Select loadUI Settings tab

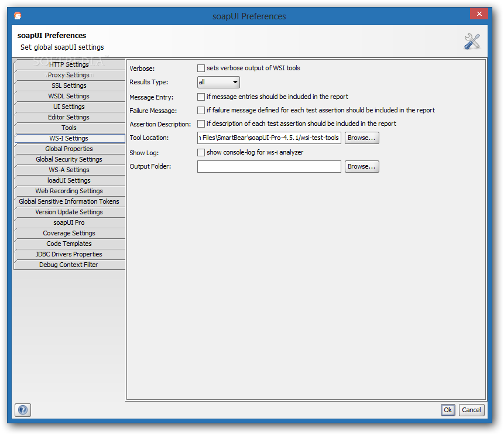tap(69, 181)
